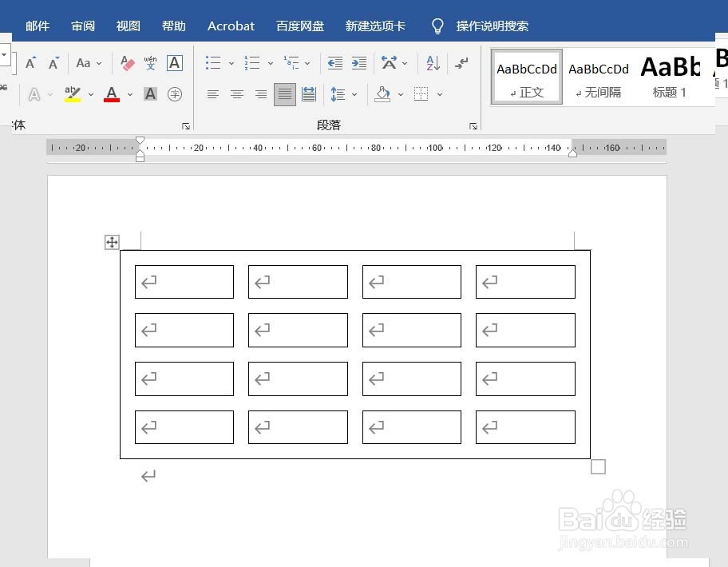Image resolution: width=728 pixels, height=567 pixels.
Task: Expand the Text Effects dropdown arrow
Action: tap(50, 95)
